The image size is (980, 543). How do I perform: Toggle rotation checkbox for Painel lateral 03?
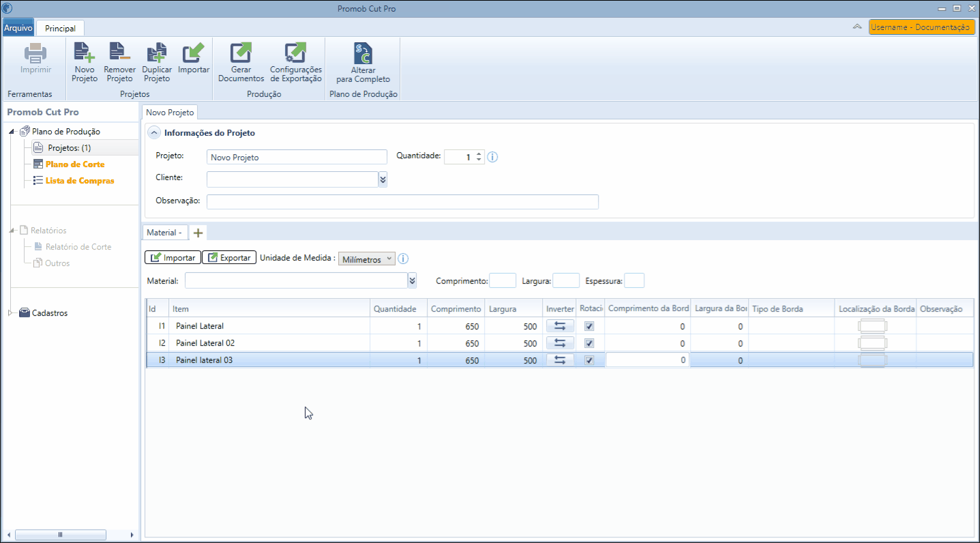(589, 360)
